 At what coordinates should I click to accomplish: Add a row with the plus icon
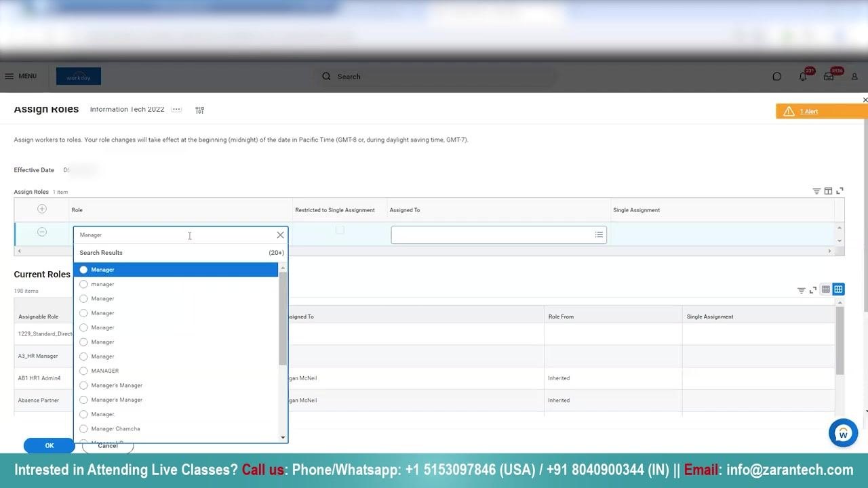tap(42, 209)
